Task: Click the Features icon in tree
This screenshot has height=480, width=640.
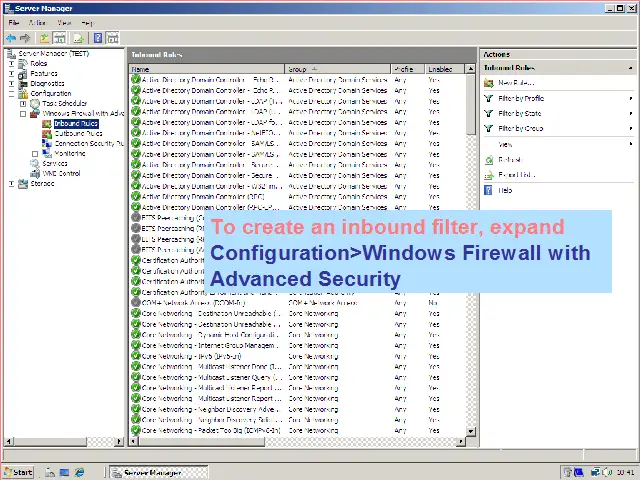Action: tap(23, 73)
